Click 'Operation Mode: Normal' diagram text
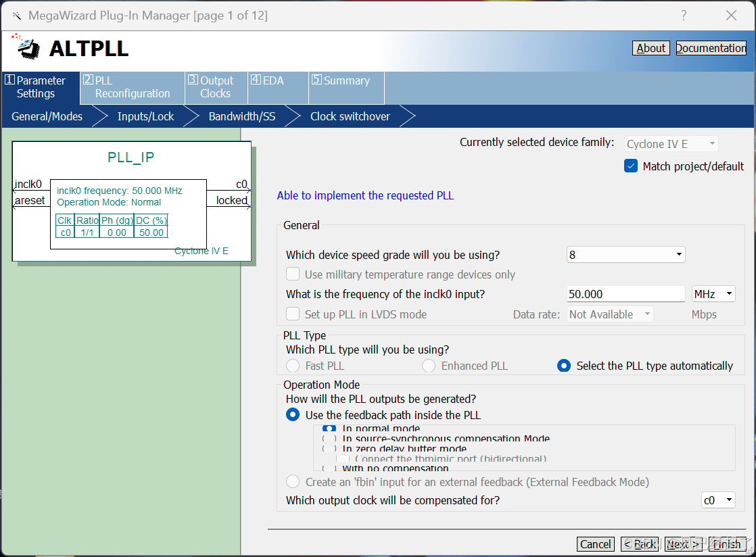Viewport: 756px width, 557px height. (109, 202)
